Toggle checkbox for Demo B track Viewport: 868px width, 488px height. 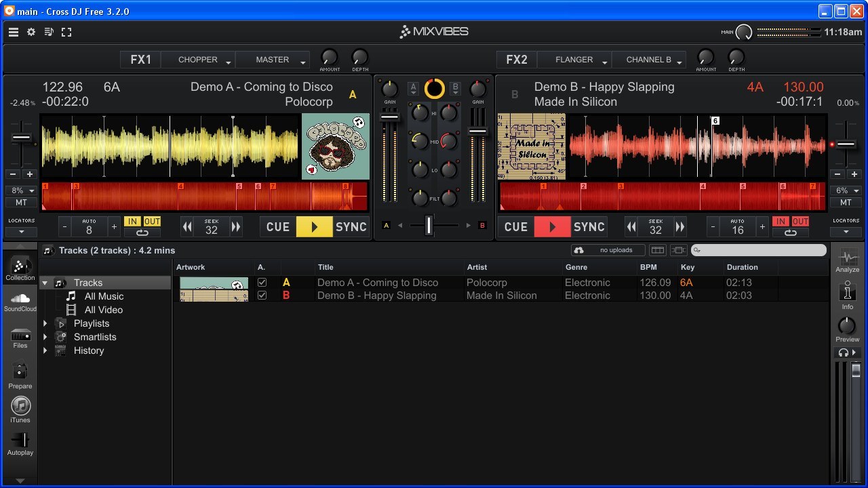tap(262, 296)
